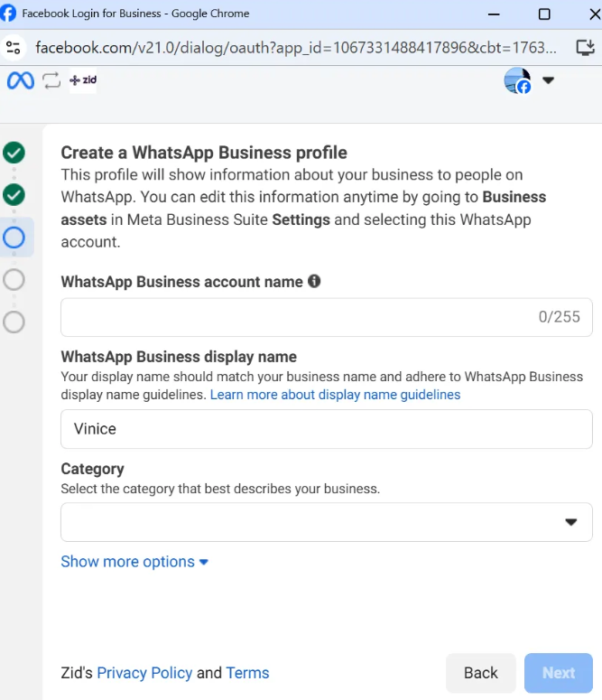Open Zid's Privacy Policy link
Image resolution: width=602 pixels, height=700 pixels.
pos(144,673)
